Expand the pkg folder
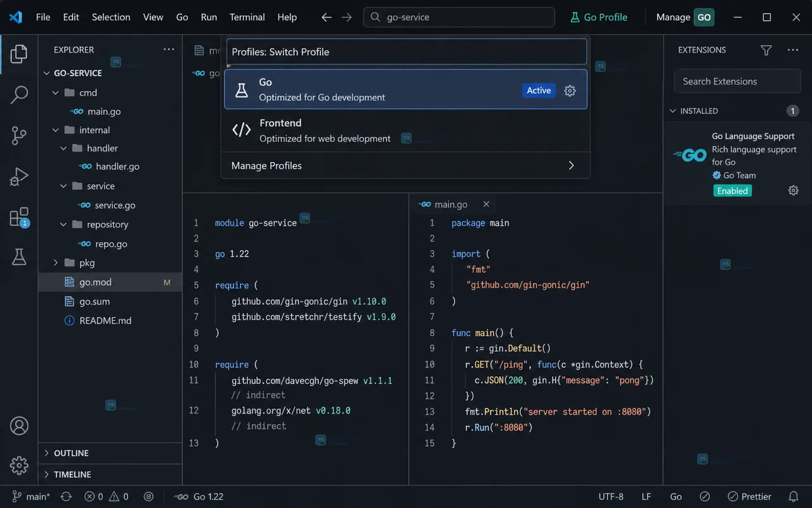This screenshot has height=508, width=812. 55,263
